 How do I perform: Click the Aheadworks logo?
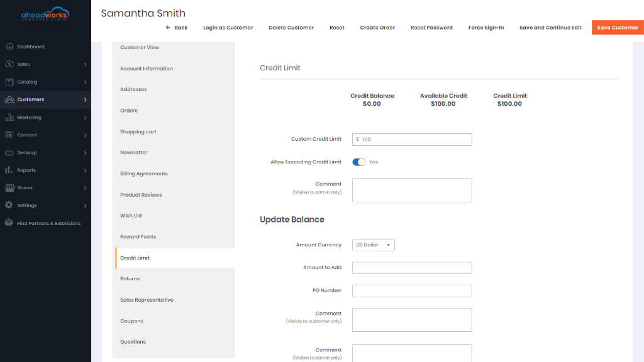(45, 14)
